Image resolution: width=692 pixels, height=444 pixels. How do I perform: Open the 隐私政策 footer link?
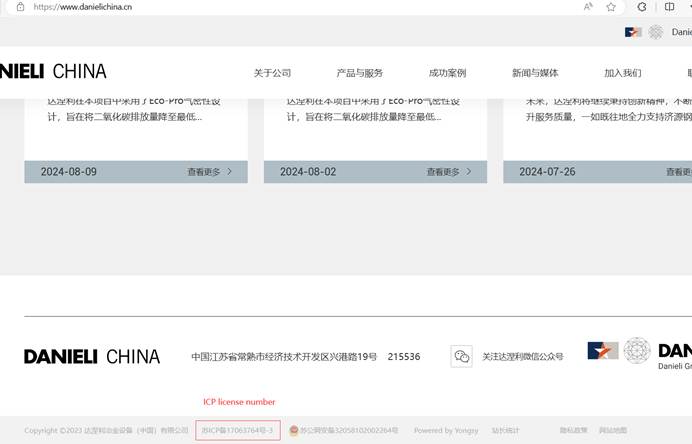pos(573,430)
